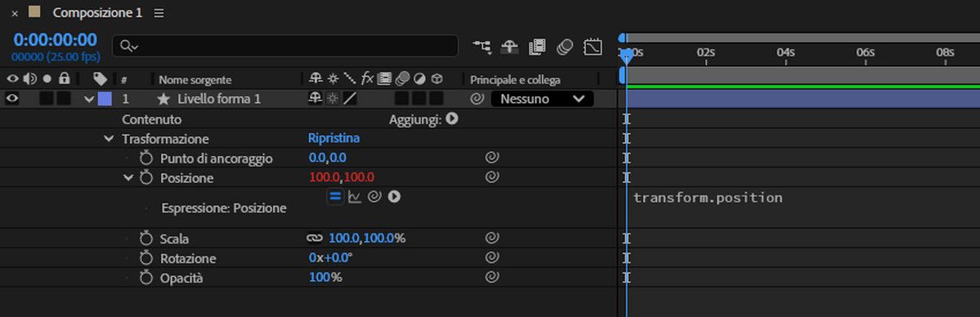The height and width of the screenshot is (317, 980).
Task: Open the Graph Editor
Action: click(x=593, y=47)
